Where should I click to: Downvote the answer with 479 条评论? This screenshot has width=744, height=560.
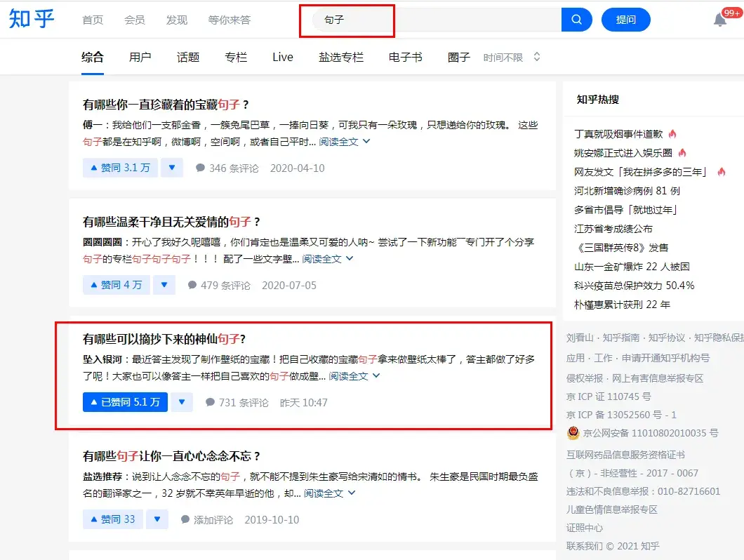(164, 285)
